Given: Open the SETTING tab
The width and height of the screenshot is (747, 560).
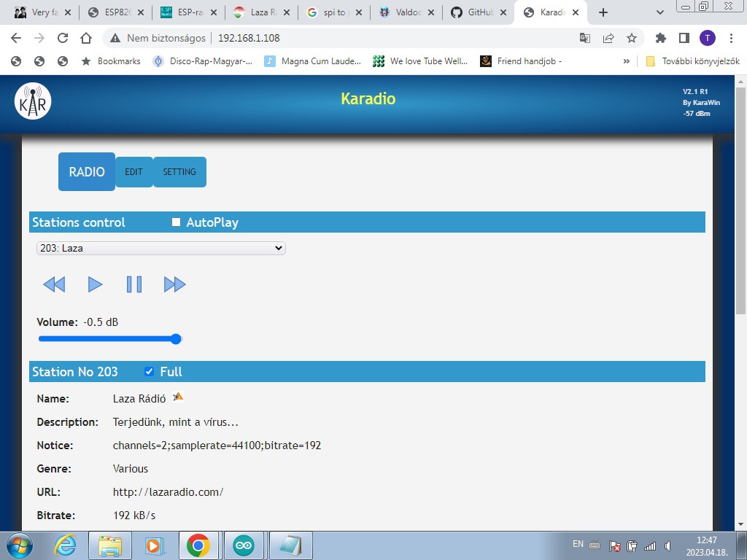Looking at the screenshot, I should [x=179, y=172].
